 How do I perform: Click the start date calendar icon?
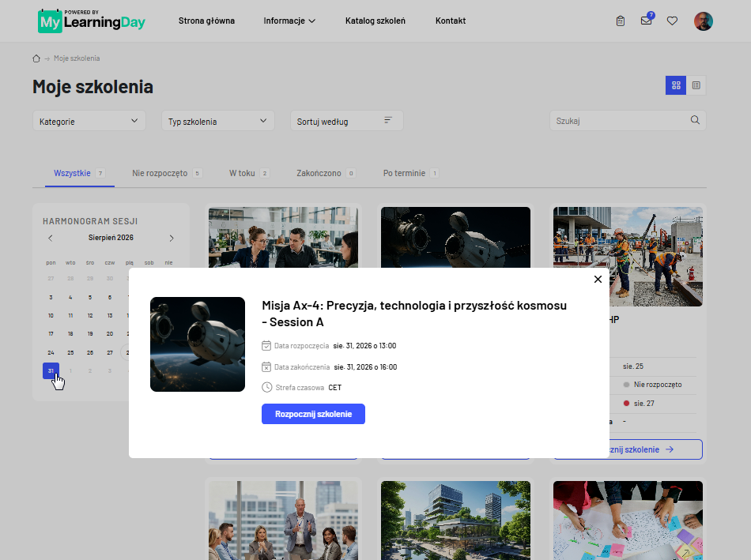266,346
